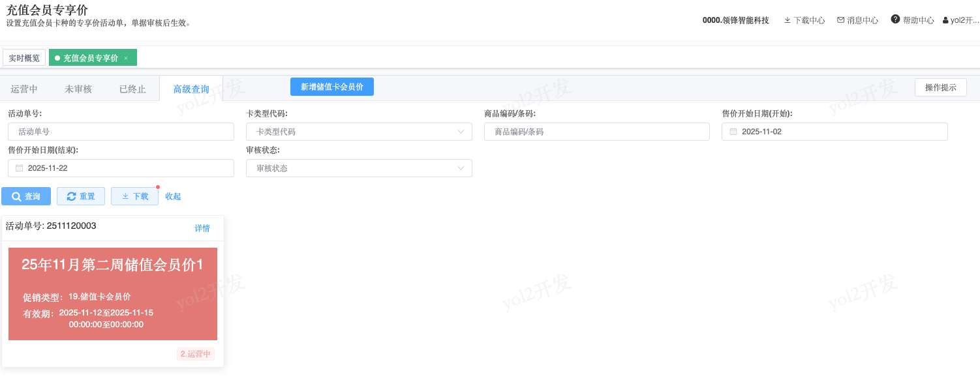The width and height of the screenshot is (980, 380).
Task: Click the yol2开 user account name
Action: click(965, 20)
